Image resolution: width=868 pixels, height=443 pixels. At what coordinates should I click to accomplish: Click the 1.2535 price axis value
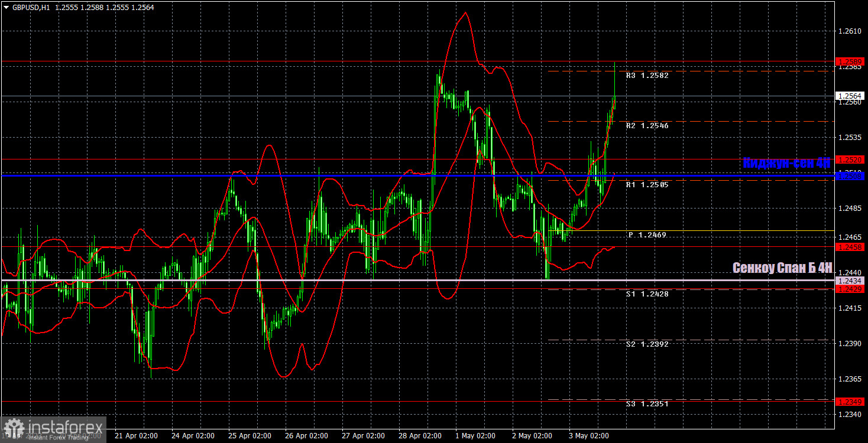pos(850,138)
